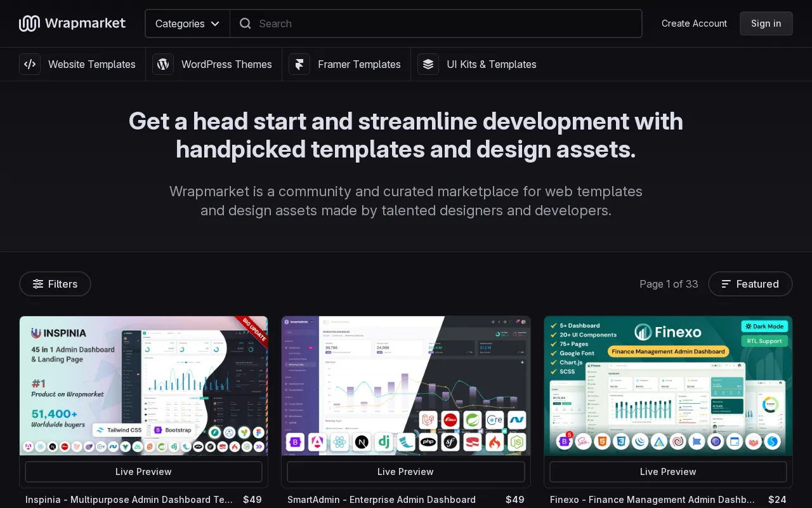Click Live Preview for SmartAdmin
812x508 pixels.
[x=405, y=472]
